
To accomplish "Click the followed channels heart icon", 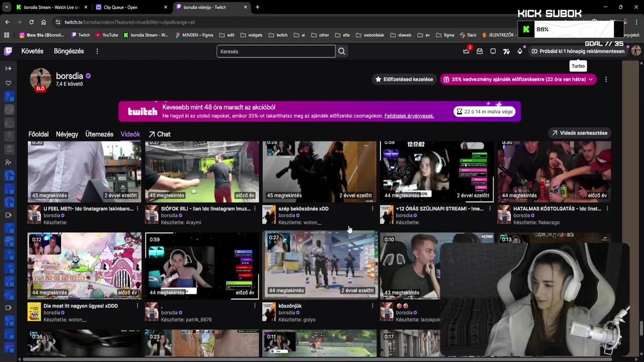I will tap(8, 83).
